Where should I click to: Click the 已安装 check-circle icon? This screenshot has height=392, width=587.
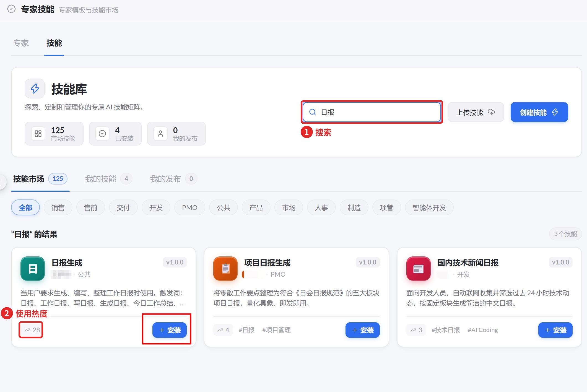[102, 134]
